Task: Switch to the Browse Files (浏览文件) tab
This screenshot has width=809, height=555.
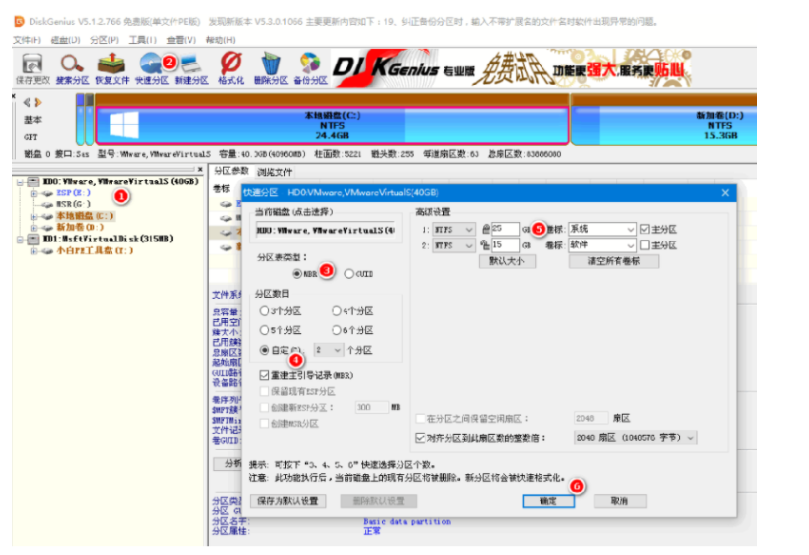Action: click(274, 171)
